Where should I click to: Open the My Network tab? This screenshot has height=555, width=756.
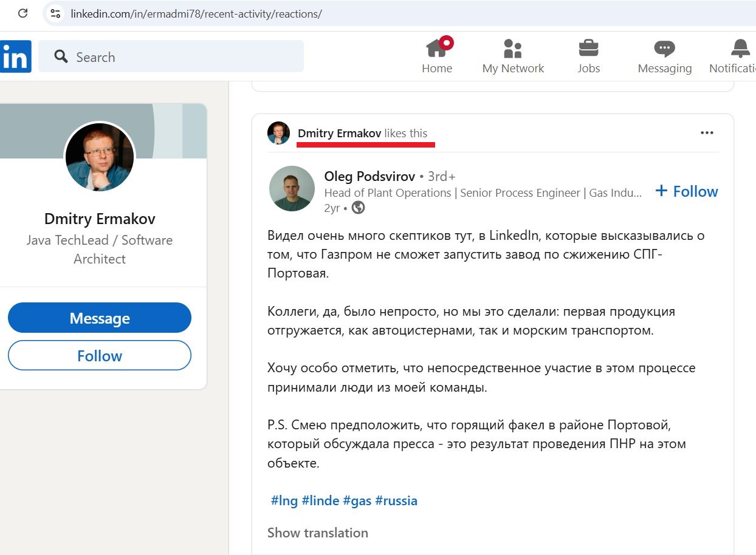(513, 56)
